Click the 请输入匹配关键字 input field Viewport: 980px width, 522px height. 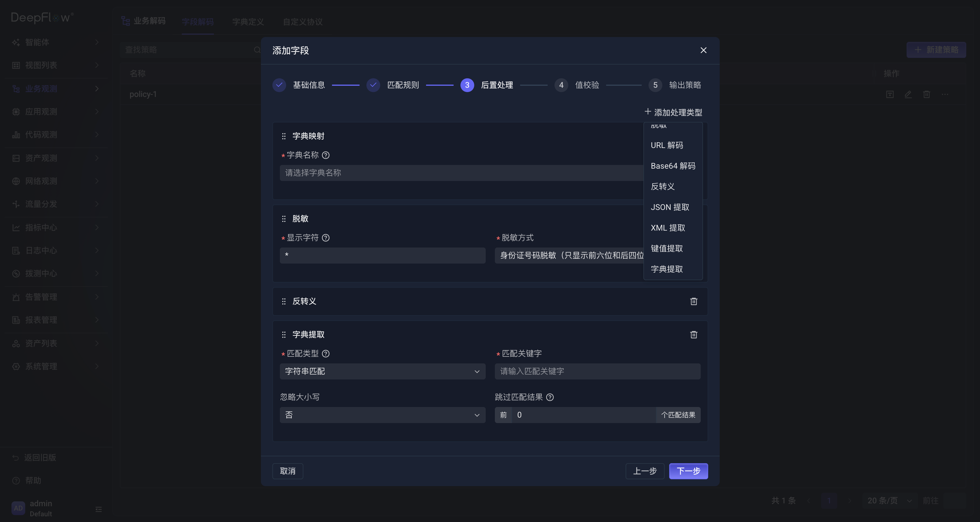click(597, 371)
